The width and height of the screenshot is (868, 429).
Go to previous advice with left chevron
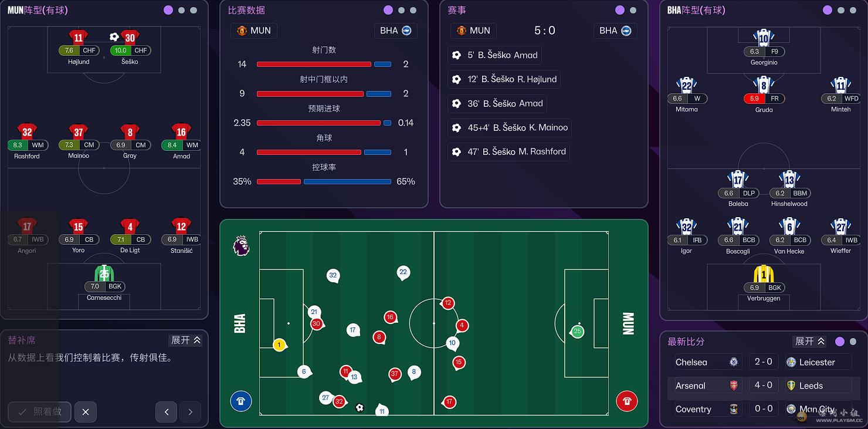[x=166, y=412]
